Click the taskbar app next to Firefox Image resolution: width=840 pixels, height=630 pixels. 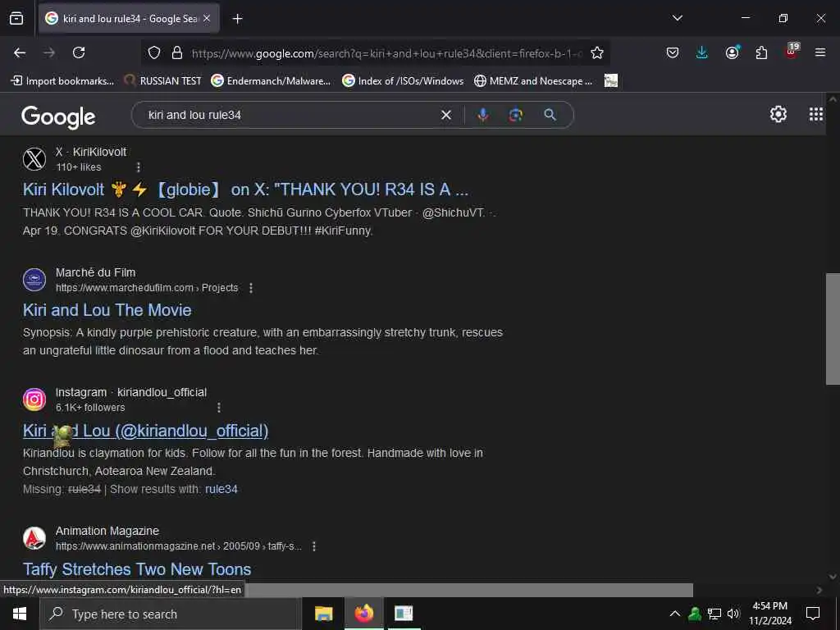coord(404,614)
